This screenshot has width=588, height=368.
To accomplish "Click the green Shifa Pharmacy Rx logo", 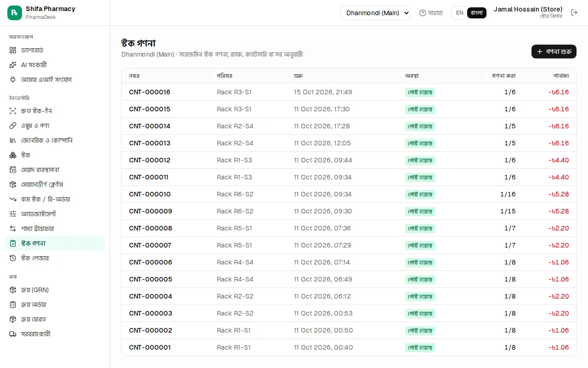I will pyautogui.click(x=15, y=13).
